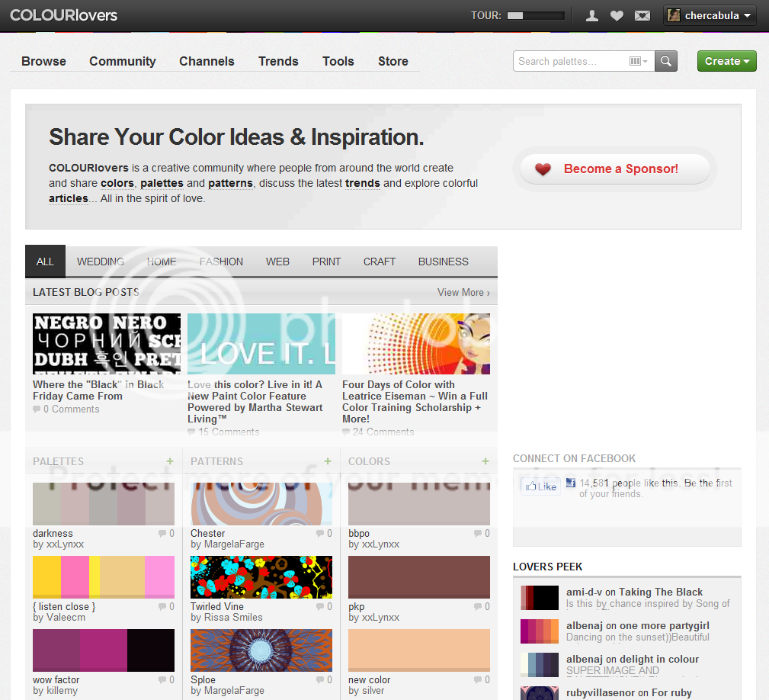The height and width of the screenshot is (700, 769).
Task: Click the Become a Sponsor! button
Action: coord(614,169)
